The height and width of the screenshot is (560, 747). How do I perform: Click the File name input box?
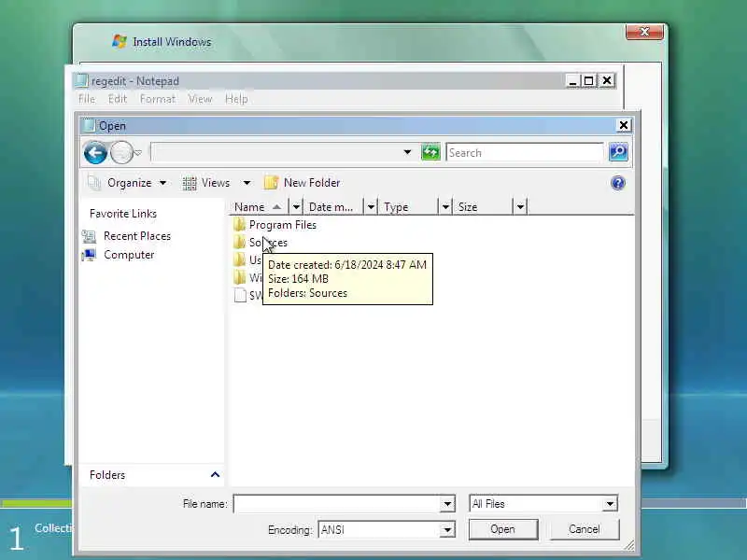point(336,504)
